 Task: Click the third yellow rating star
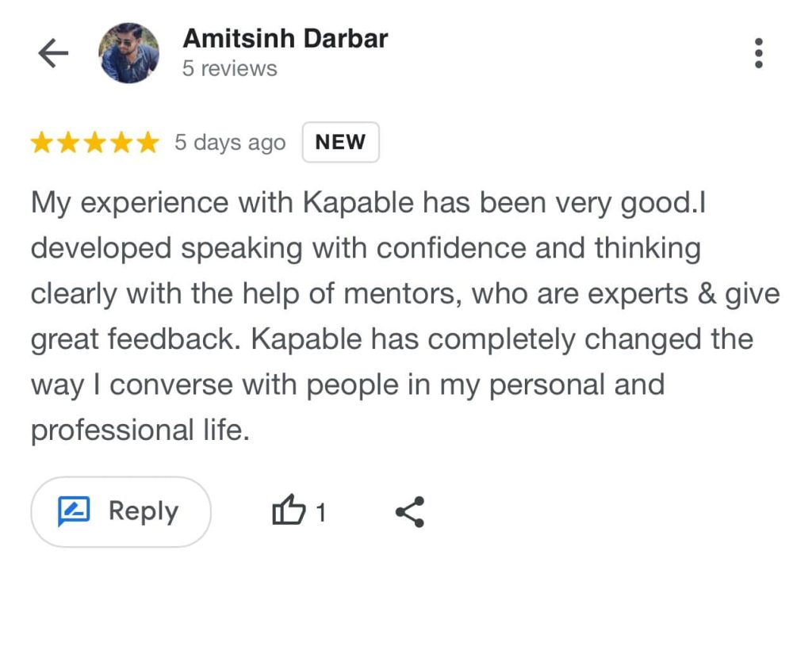coord(94,143)
